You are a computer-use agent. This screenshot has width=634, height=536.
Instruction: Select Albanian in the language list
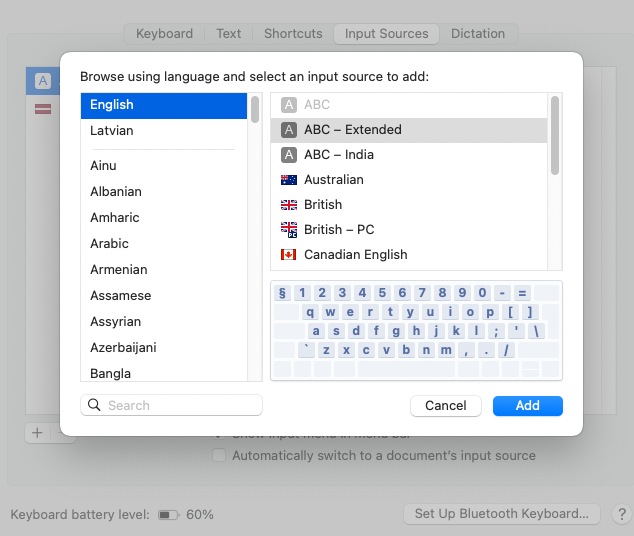point(164,191)
